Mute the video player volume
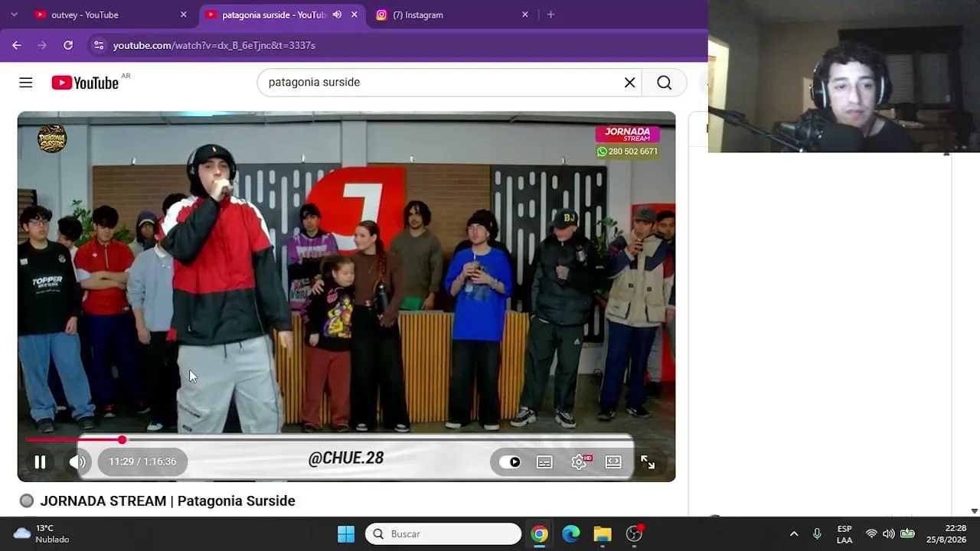Screen dimensions: 980x551 tap(77, 461)
